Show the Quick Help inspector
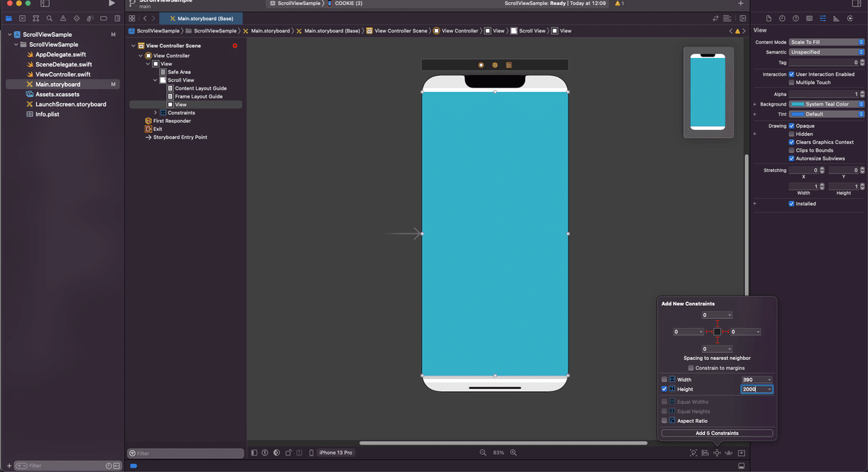868x472 pixels. 796,18
